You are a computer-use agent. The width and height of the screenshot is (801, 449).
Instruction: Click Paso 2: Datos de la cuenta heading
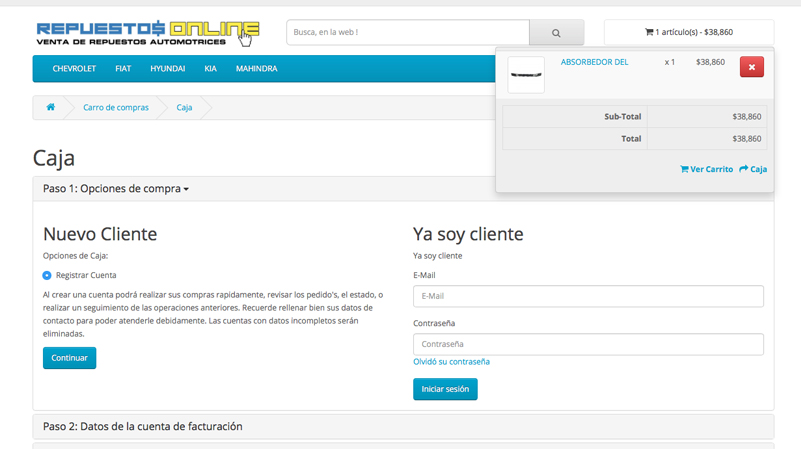tap(143, 426)
